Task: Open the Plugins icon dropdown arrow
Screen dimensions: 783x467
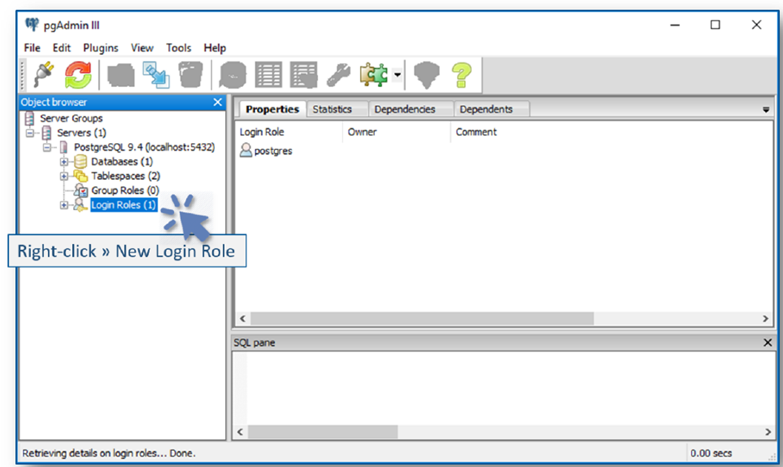Action: [x=397, y=76]
